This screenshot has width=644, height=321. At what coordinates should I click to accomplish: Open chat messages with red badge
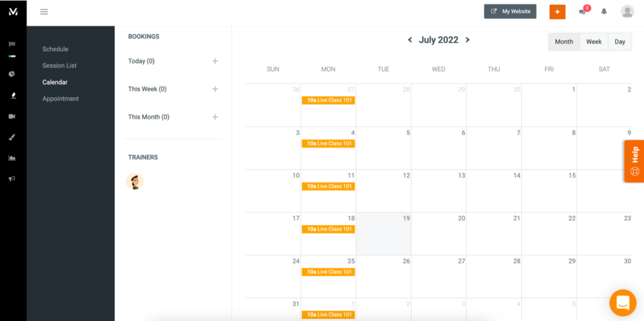point(582,11)
